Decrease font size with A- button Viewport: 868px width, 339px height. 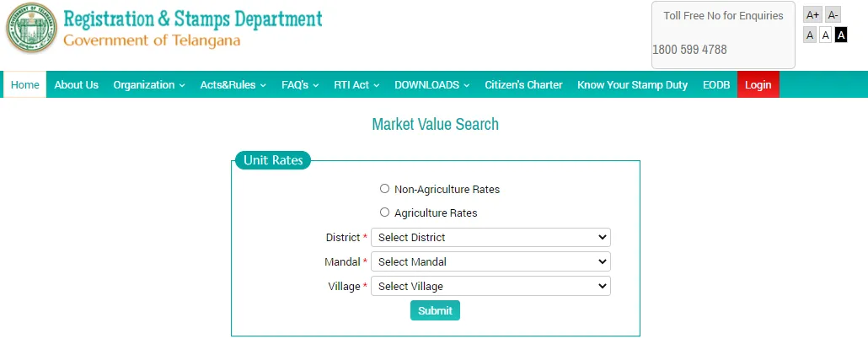[833, 15]
